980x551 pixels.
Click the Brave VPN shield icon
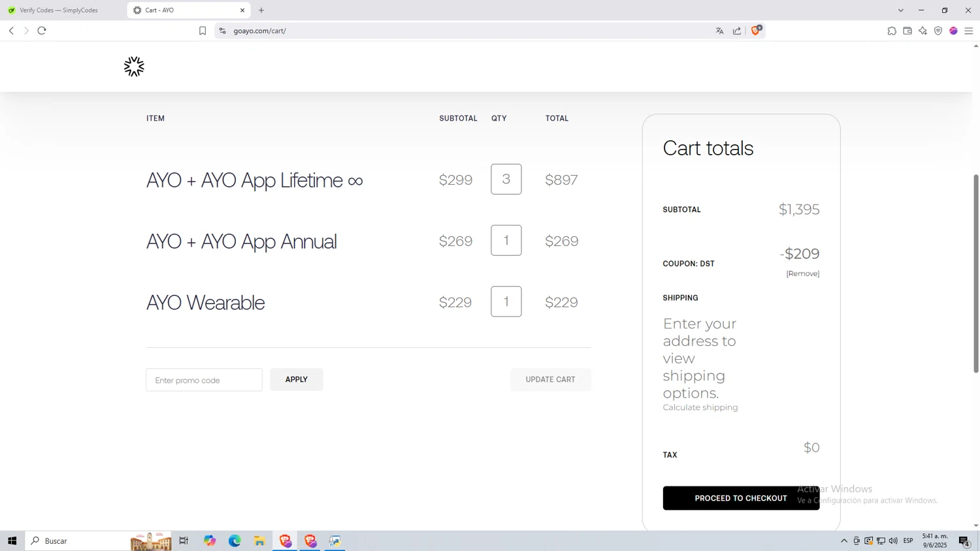pos(938,31)
